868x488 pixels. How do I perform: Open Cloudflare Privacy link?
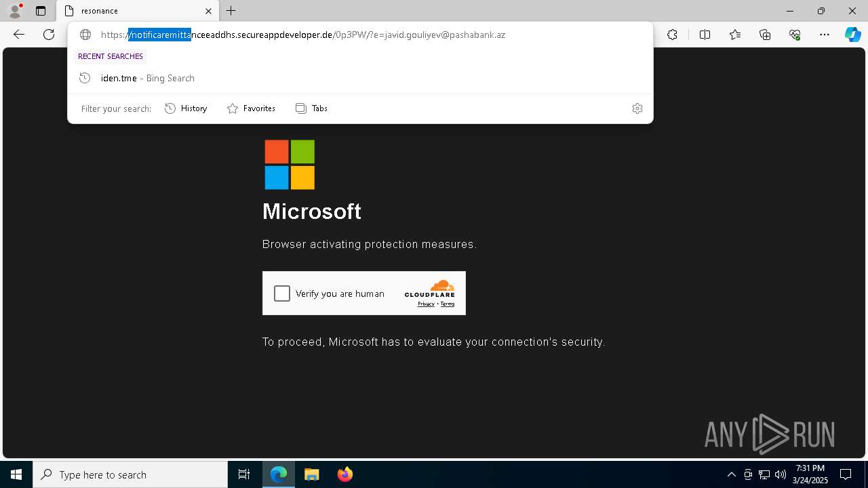coord(426,304)
